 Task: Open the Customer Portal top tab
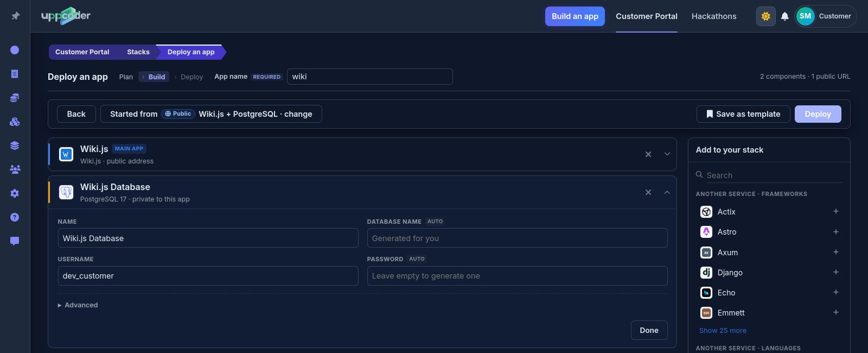click(x=646, y=16)
